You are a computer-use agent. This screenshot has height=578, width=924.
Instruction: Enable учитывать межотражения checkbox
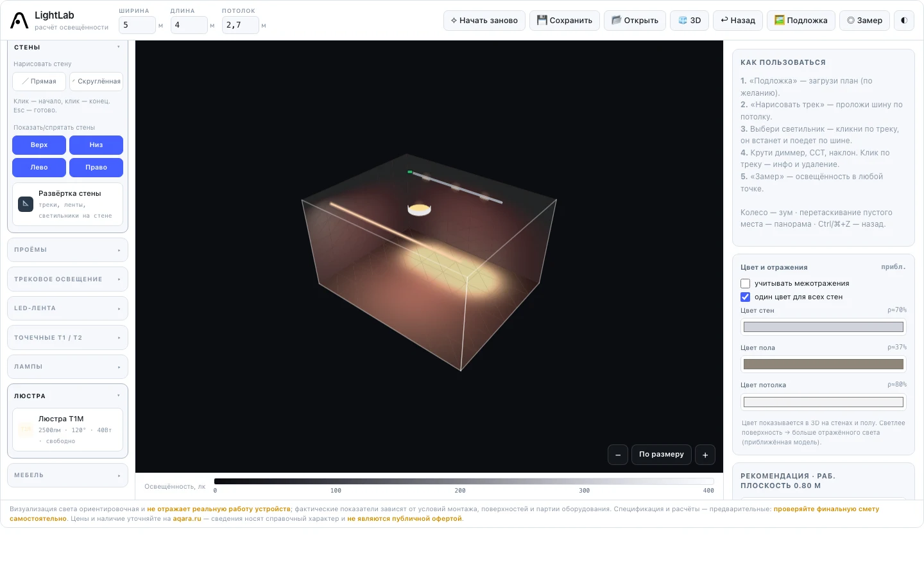click(745, 283)
